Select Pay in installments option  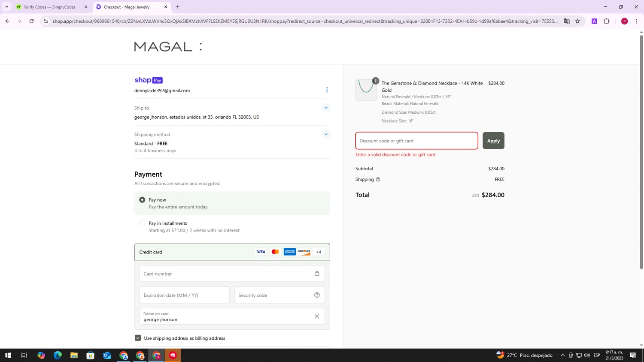142,223
